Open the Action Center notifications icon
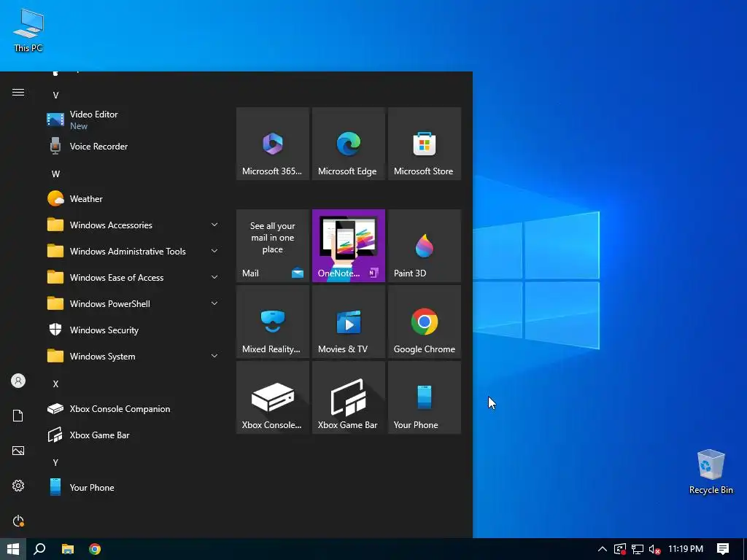The image size is (747, 560). pyautogui.click(x=723, y=549)
